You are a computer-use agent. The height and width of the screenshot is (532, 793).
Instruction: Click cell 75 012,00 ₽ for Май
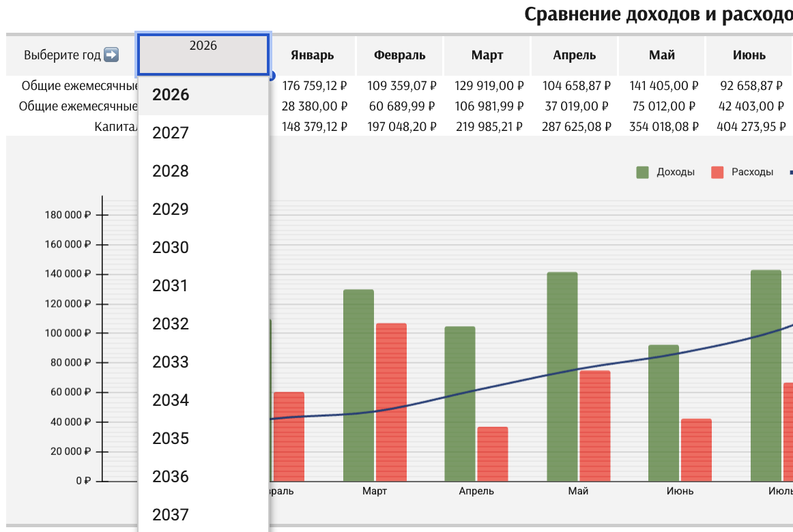click(x=663, y=106)
